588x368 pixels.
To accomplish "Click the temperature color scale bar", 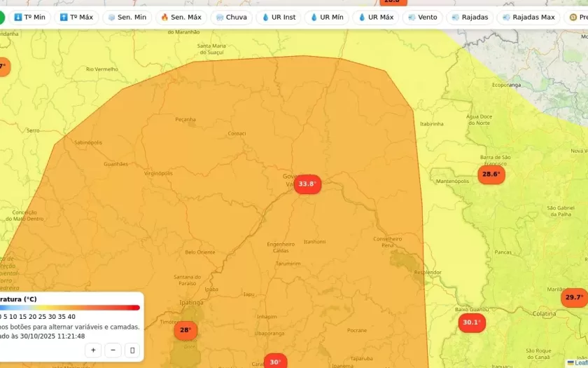I will coord(70,308).
